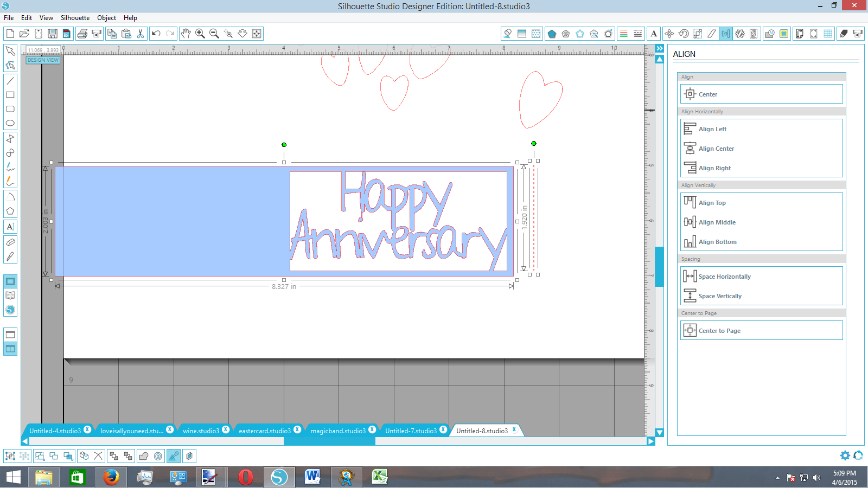Screen dimensions: 868x488
Task: Open the Silhouette menu
Action: [75, 18]
